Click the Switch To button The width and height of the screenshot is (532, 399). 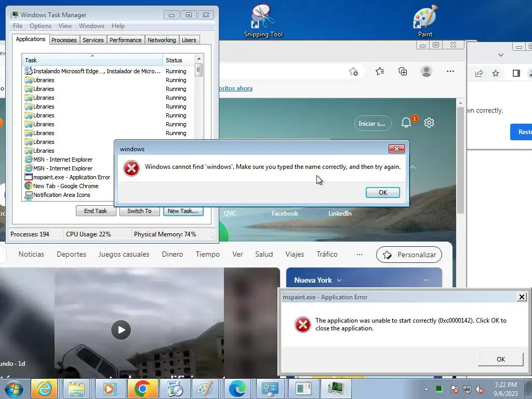[x=139, y=211]
